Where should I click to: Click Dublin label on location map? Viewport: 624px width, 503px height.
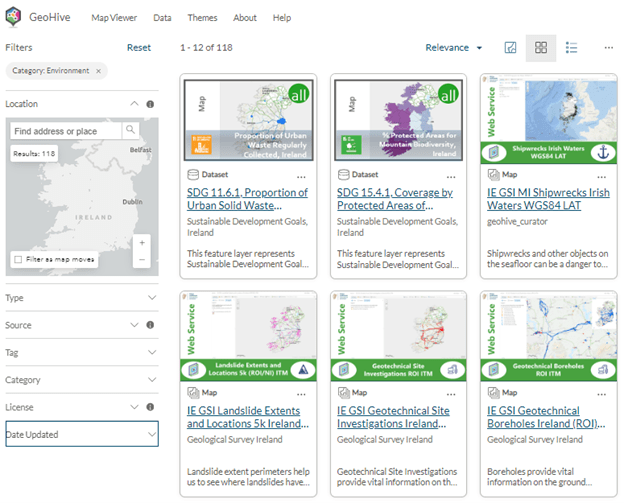tap(133, 202)
